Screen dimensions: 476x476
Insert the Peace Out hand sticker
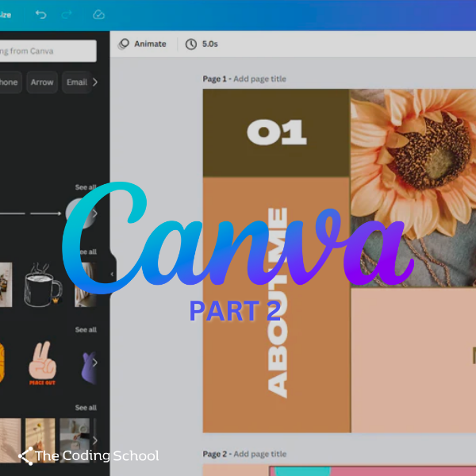click(42, 363)
